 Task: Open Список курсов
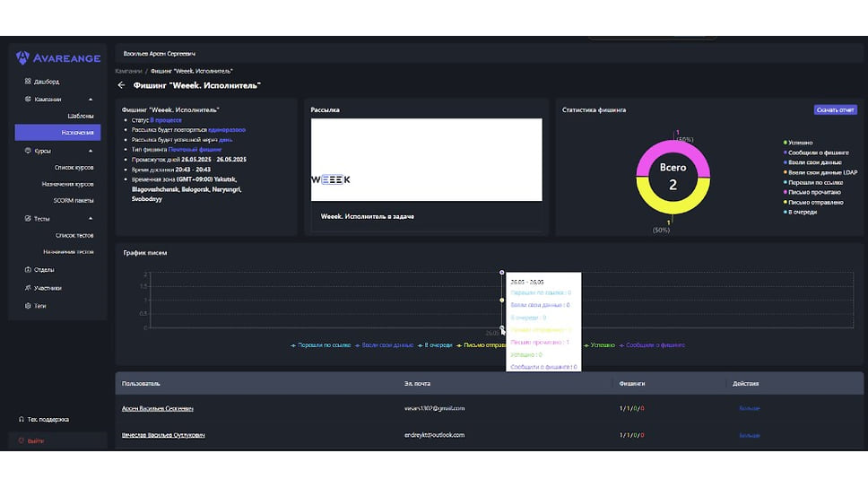[x=74, y=167]
